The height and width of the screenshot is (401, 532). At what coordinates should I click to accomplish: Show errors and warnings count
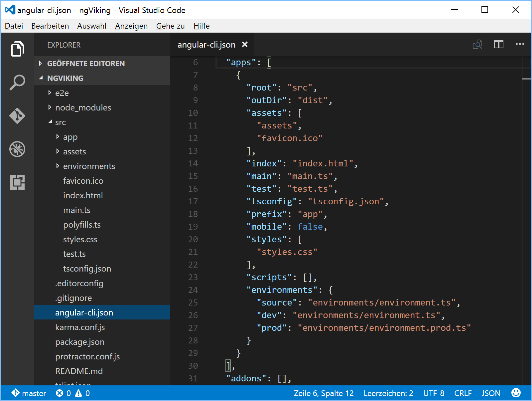(x=73, y=393)
